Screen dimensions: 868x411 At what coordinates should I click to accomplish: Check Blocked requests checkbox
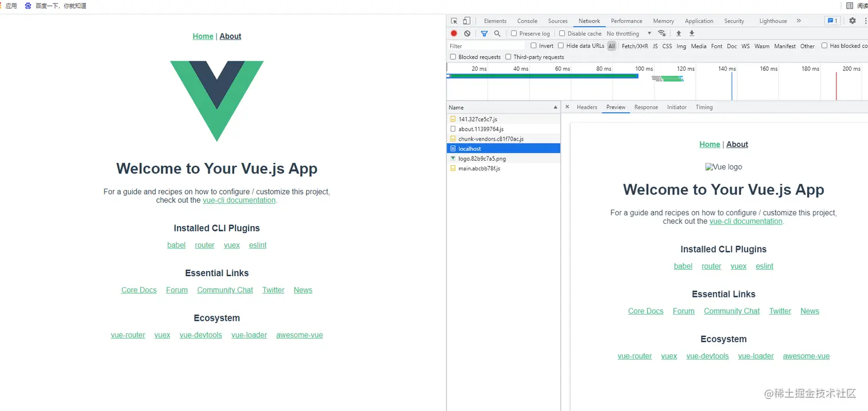click(453, 57)
